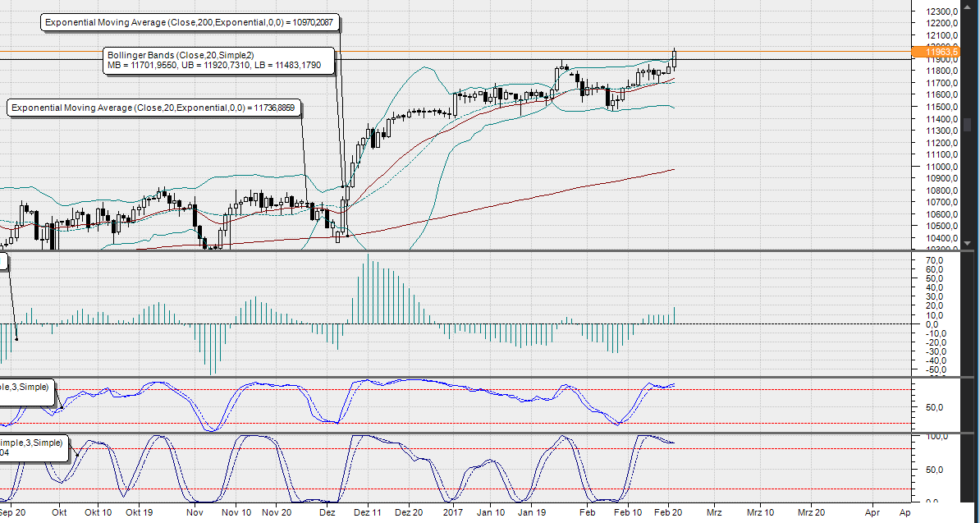Click the orange horizontal price line
This screenshot has width=980, height=523.
click(x=455, y=51)
